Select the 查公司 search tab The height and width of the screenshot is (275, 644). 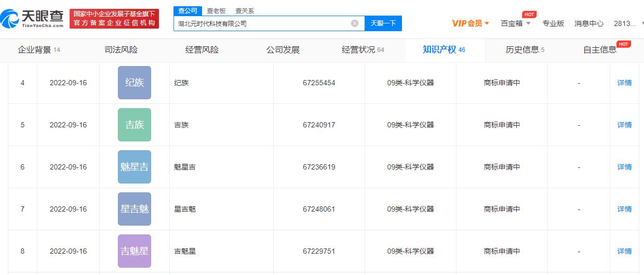(188, 10)
